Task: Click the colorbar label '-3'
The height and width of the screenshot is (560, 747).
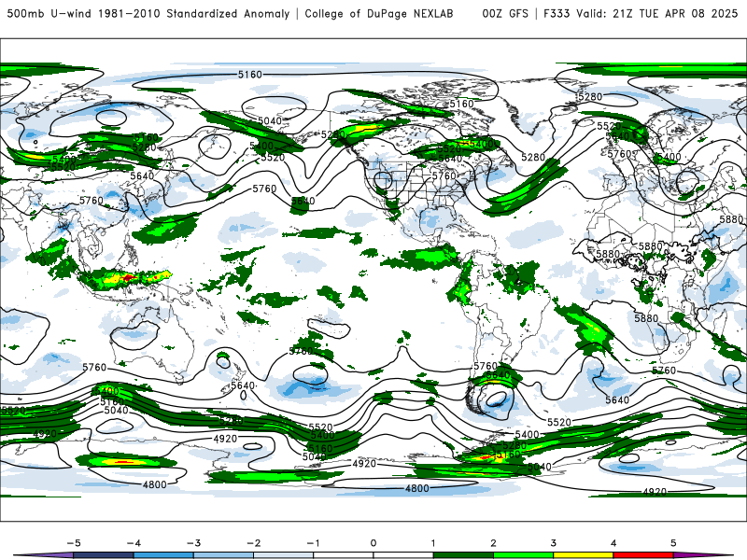Action: point(193,543)
